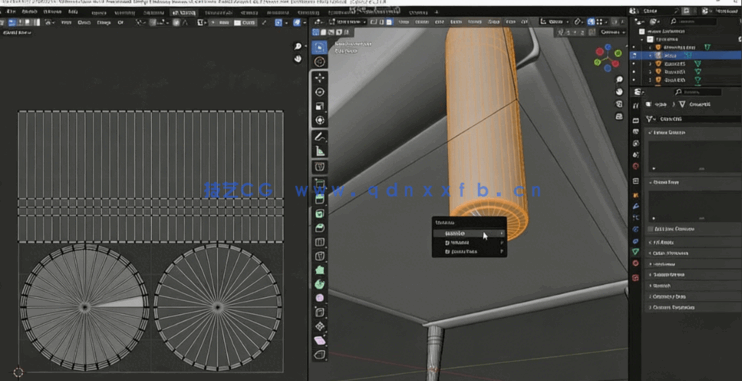Select the pink Shear tool
742x381 pixels.
[x=319, y=341]
